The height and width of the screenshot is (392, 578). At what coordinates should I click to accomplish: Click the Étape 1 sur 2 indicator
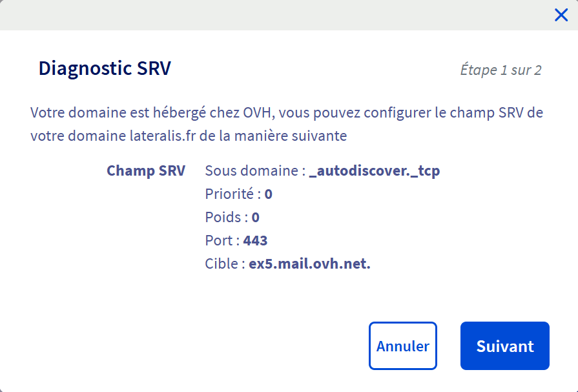(501, 70)
